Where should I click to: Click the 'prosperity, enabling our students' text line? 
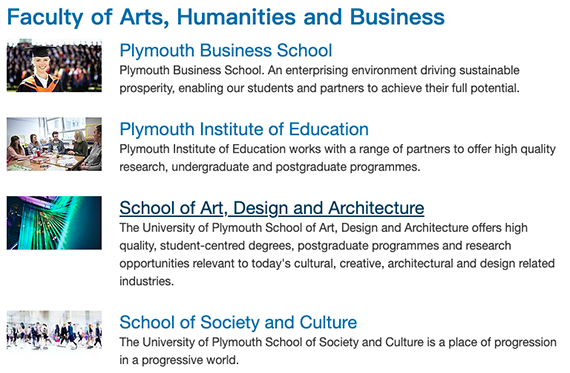click(x=320, y=88)
